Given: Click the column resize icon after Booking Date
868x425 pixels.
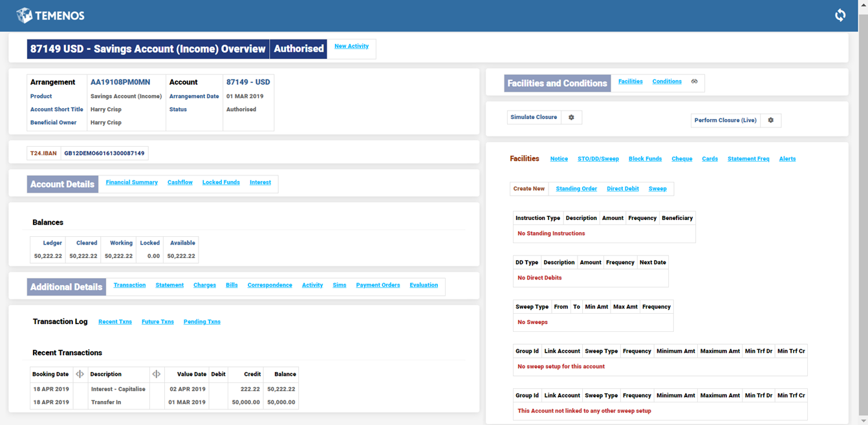Looking at the screenshot, I should (x=80, y=374).
